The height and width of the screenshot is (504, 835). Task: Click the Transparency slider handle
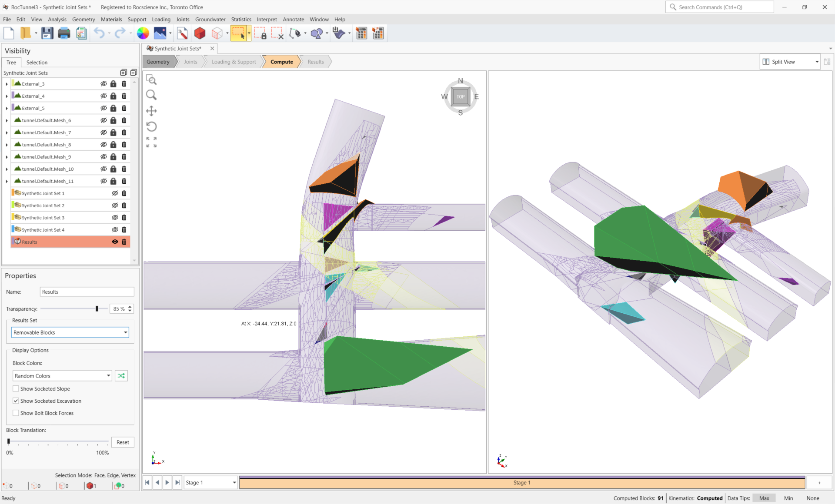97,308
